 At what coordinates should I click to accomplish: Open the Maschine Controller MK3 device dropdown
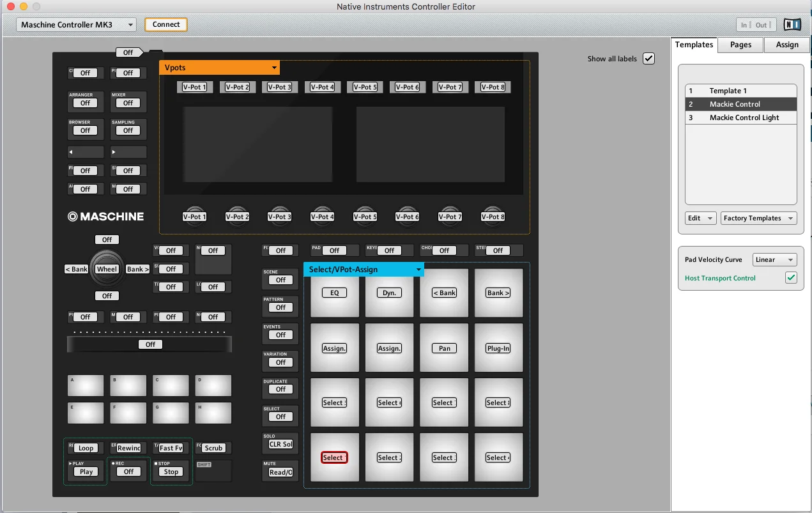point(77,25)
